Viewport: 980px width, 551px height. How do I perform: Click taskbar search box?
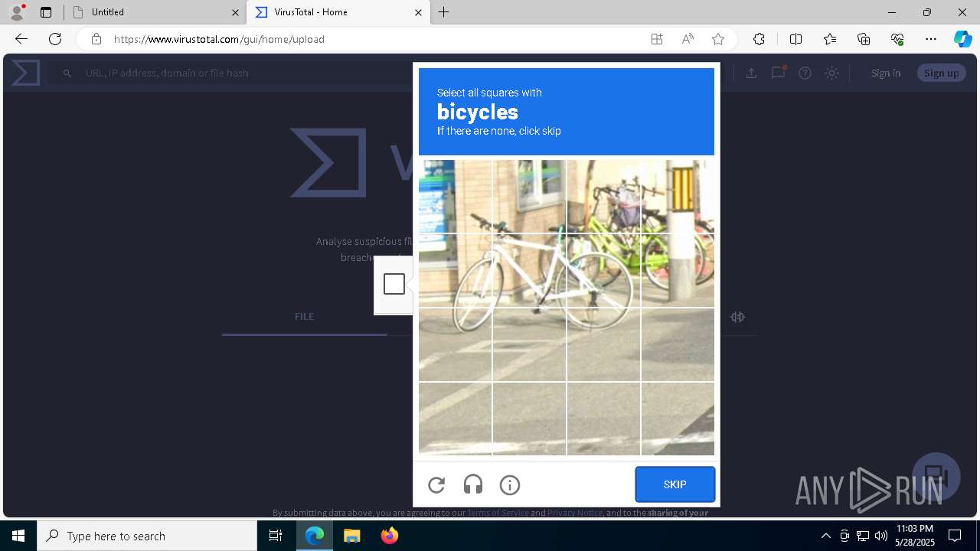pyautogui.click(x=147, y=536)
